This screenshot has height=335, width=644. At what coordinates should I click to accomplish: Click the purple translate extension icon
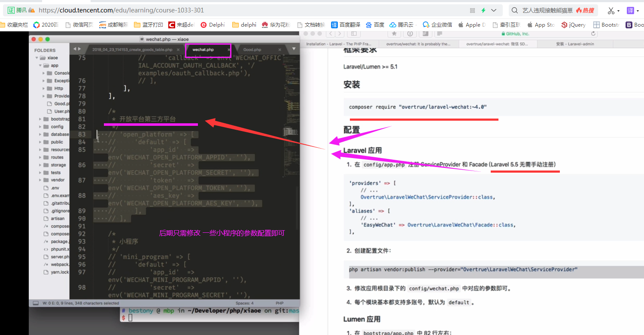(x=630, y=10)
